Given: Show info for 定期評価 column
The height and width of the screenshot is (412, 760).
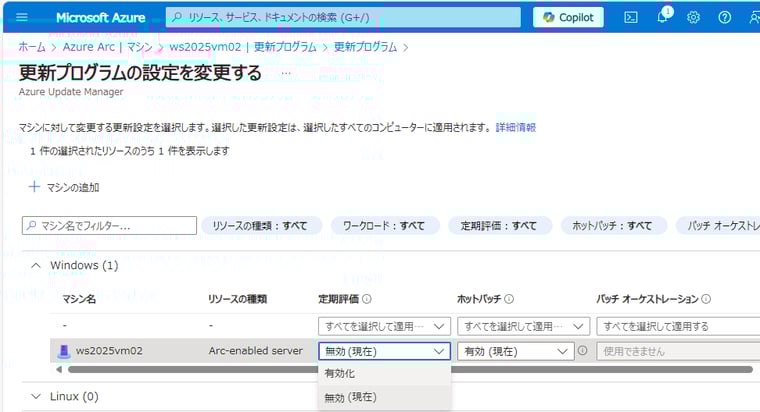Looking at the screenshot, I should pos(367,299).
